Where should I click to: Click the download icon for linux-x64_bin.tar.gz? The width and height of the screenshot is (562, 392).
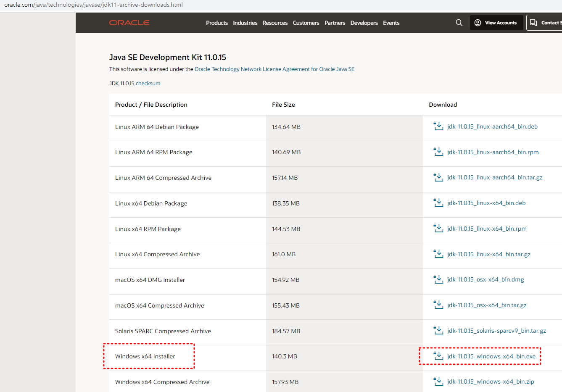438,254
